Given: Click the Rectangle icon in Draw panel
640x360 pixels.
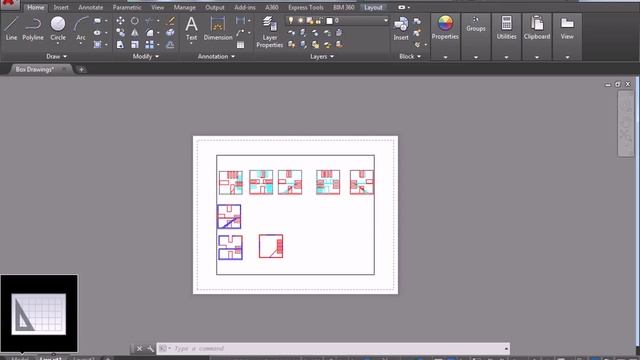Looking at the screenshot, I should [97, 21].
